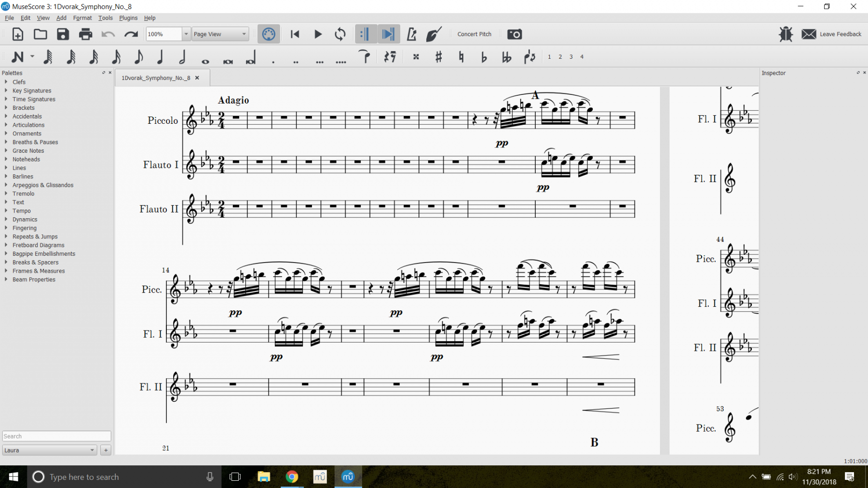868x488 pixels.
Task: Open the feather/quill tool icon in the toolbar
Action: coord(434,34)
